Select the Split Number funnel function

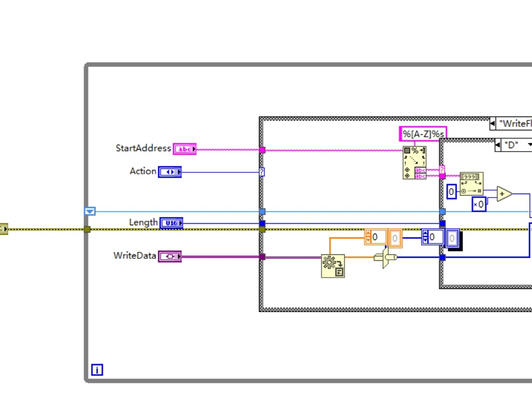pos(385,258)
